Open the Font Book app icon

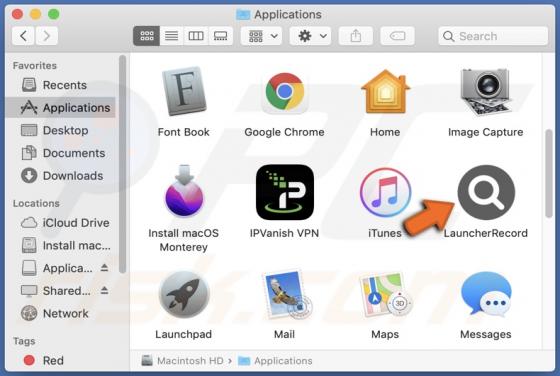(184, 91)
